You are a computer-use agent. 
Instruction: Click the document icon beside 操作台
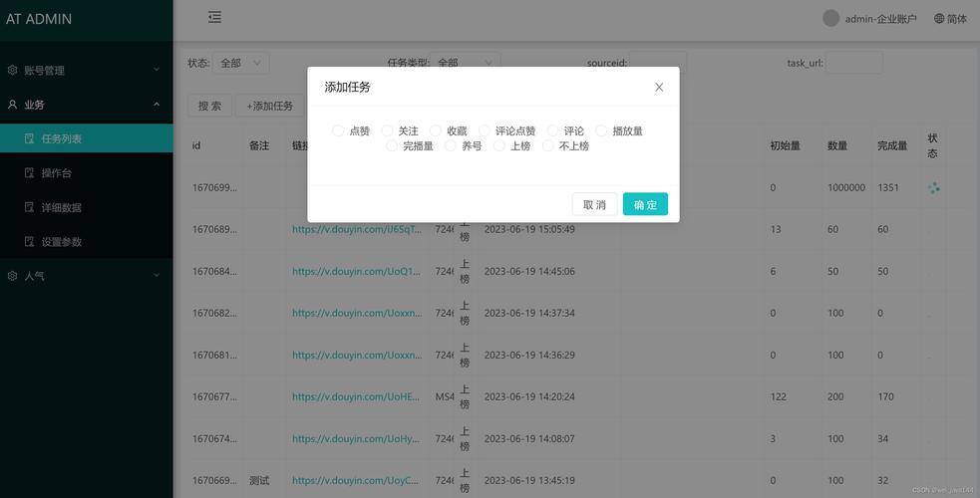pos(29,173)
